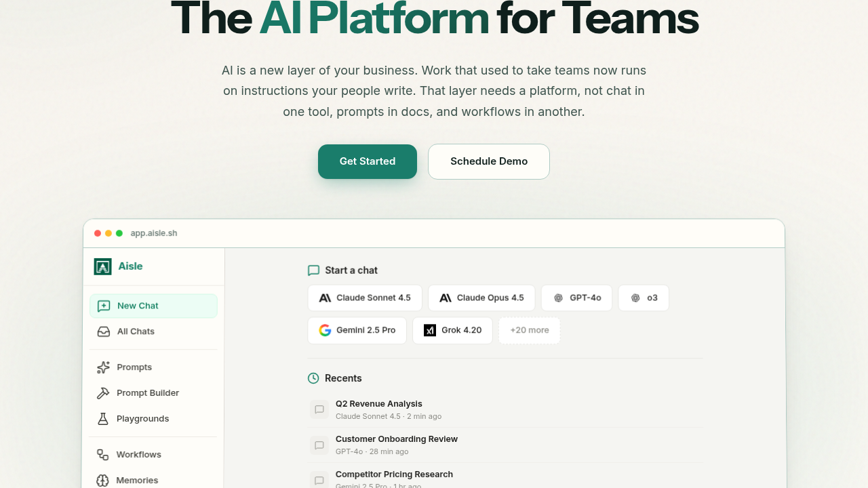Click the 'GPT-4o · 28 min ago' subtitle
The image size is (868, 488).
tap(372, 451)
